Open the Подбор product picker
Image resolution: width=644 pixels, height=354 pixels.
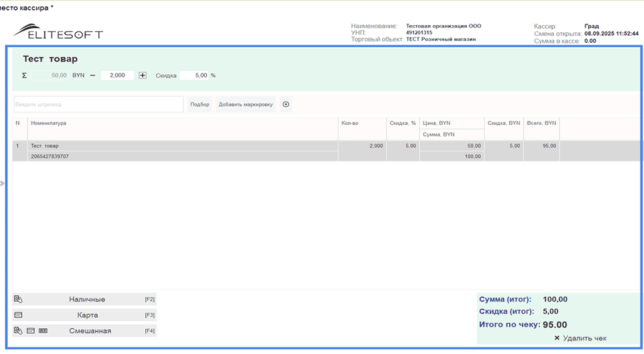pyautogui.click(x=200, y=104)
